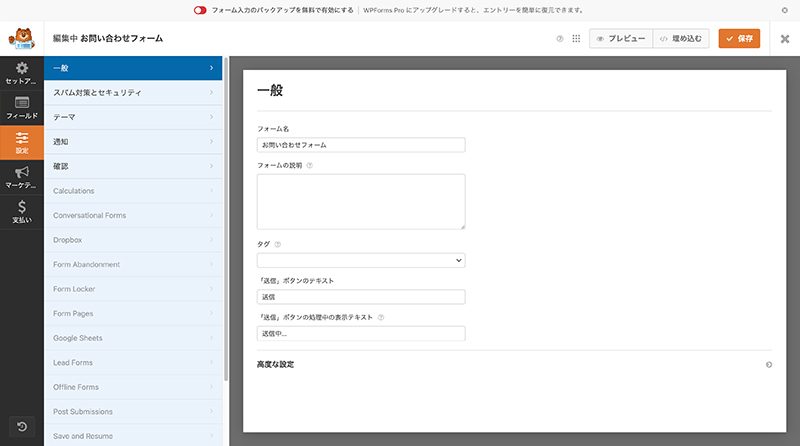Expand the 高度な設定 section
This screenshot has width=800, height=446.
[768, 365]
